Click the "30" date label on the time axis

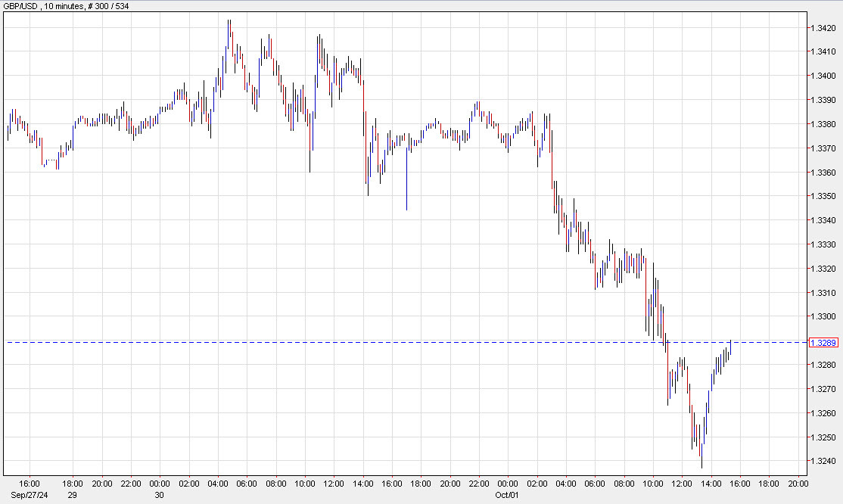click(x=157, y=495)
